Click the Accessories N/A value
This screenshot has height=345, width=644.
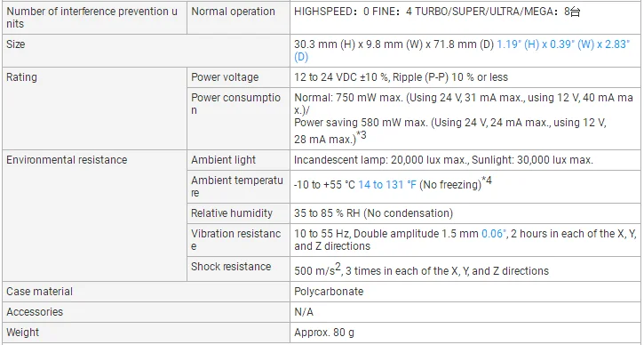click(304, 312)
